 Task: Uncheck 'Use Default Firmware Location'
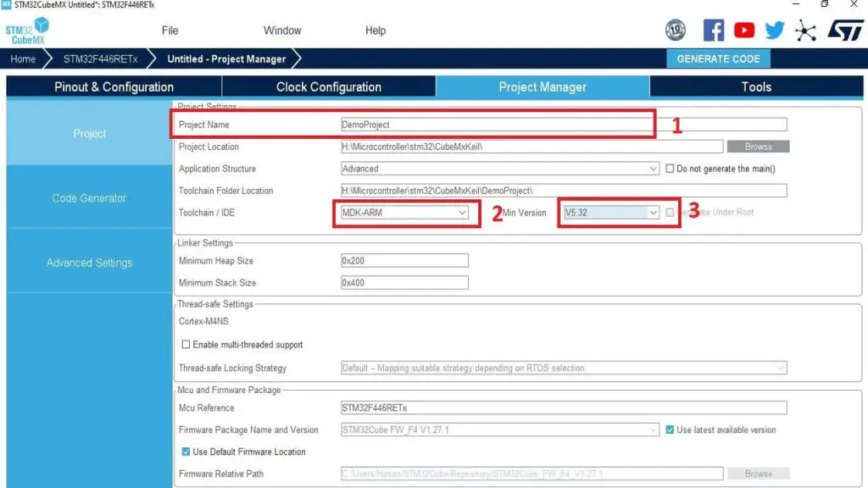[x=186, y=452]
